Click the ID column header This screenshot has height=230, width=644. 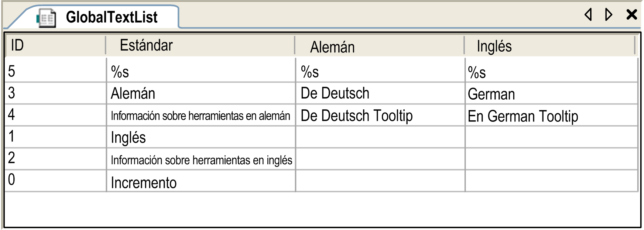(x=55, y=45)
